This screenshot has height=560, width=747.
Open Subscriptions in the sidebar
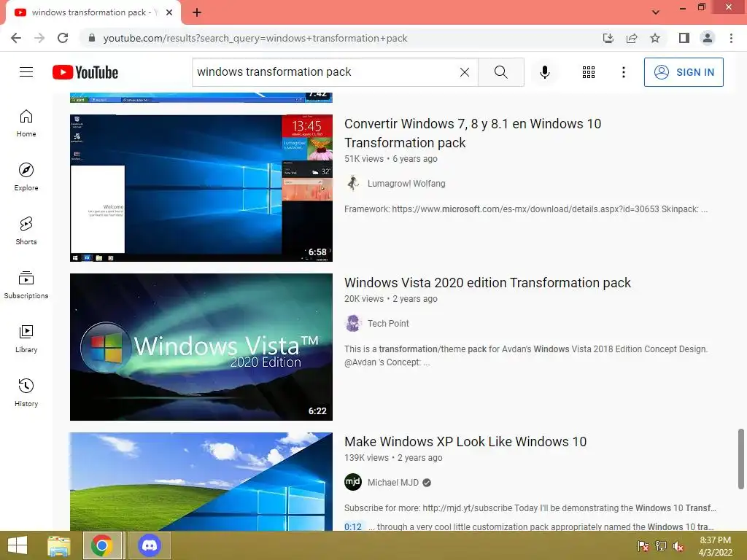tap(26, 285)
